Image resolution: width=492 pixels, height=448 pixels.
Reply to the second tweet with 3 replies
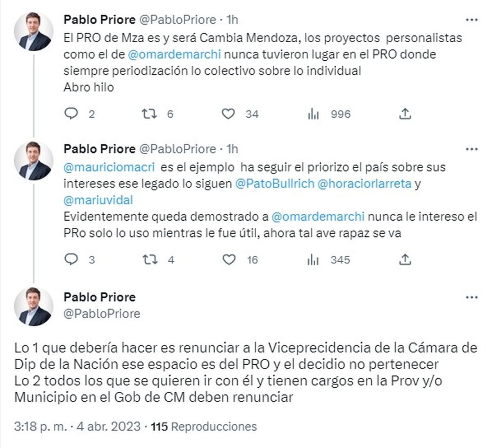click(71, 259)
